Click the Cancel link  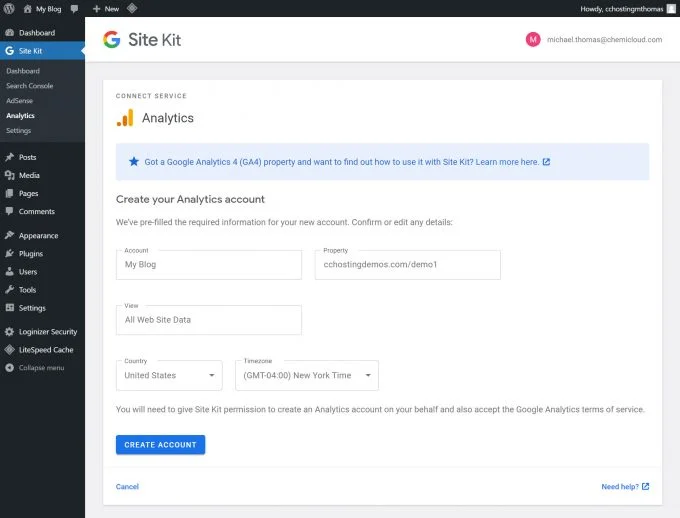127,486
